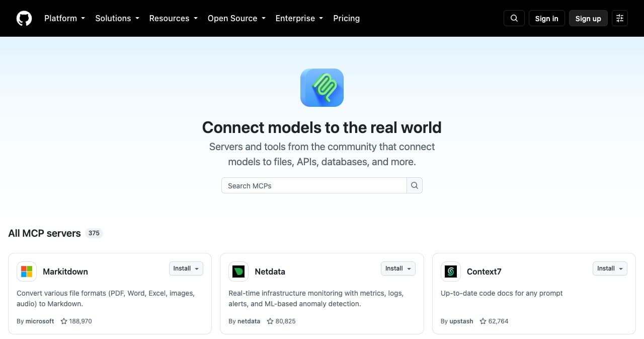Click the 375 servers count badge
This screenshot has height=339, width=644.
[94, 233]
